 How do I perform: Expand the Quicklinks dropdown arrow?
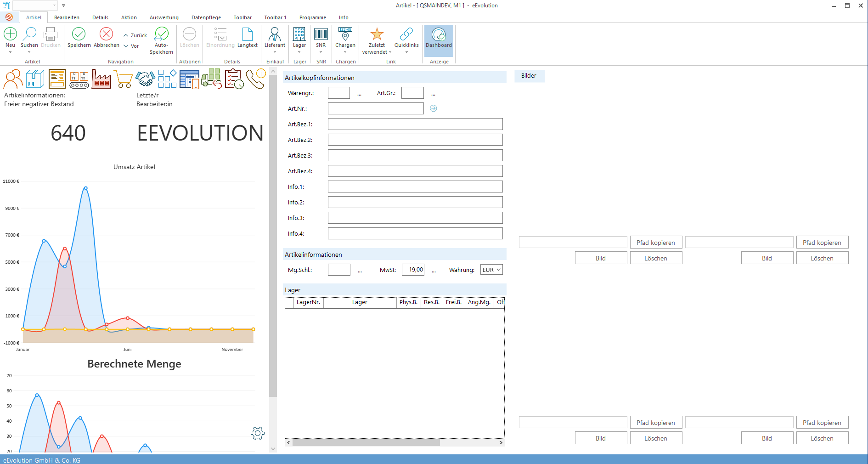click(406, 52)
